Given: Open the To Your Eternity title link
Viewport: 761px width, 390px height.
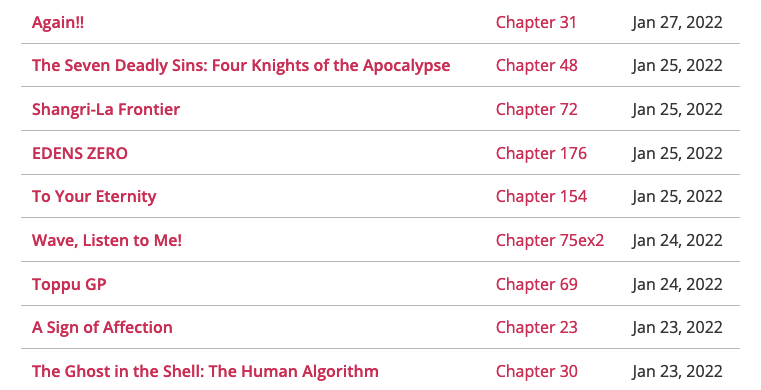Looking at the screenshot, I should [x=94, y=196].
